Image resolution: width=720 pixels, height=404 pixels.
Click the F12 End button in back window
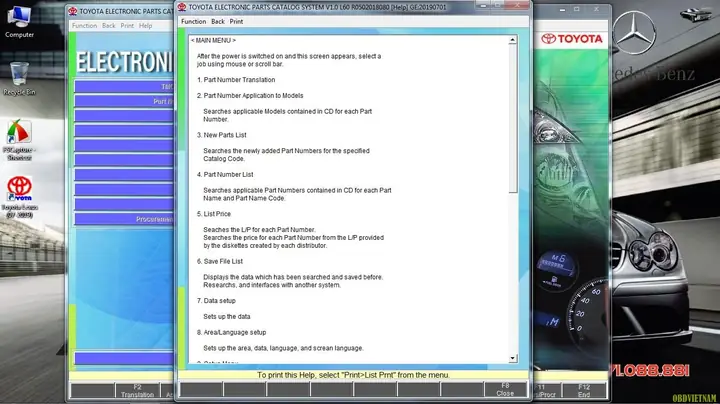click(584, 391)
